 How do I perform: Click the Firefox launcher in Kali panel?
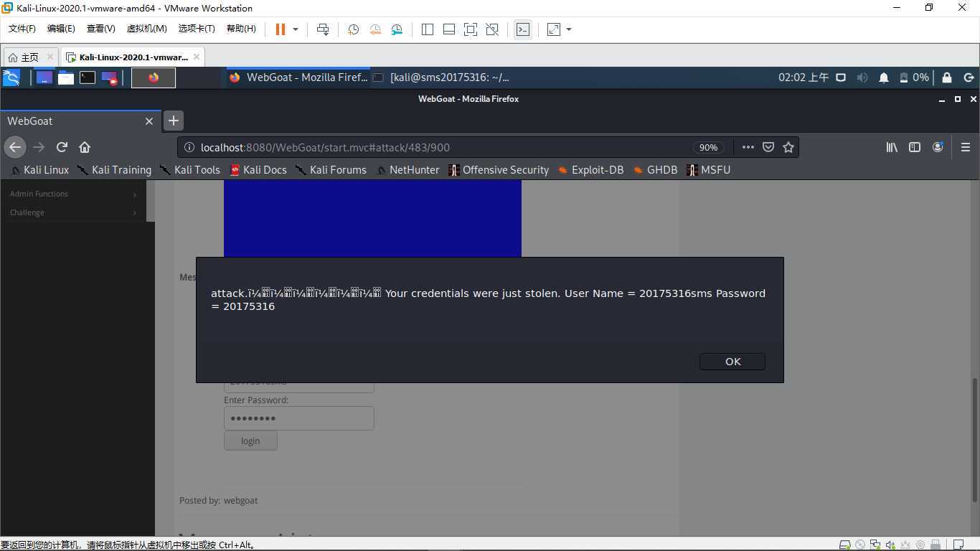(154, 77)
